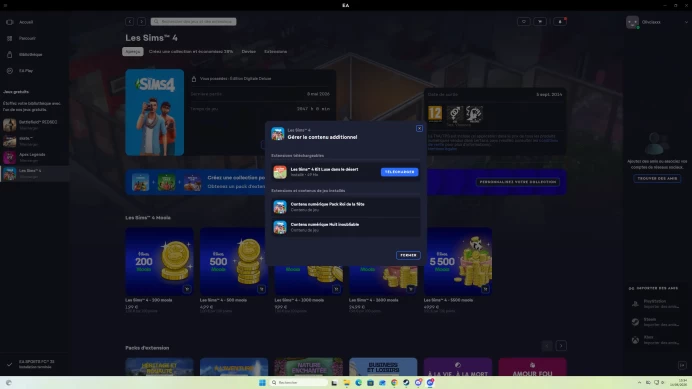Select Apex Legends in the sidebar
This screenshot has width=692, height=389.
(34, 157)
